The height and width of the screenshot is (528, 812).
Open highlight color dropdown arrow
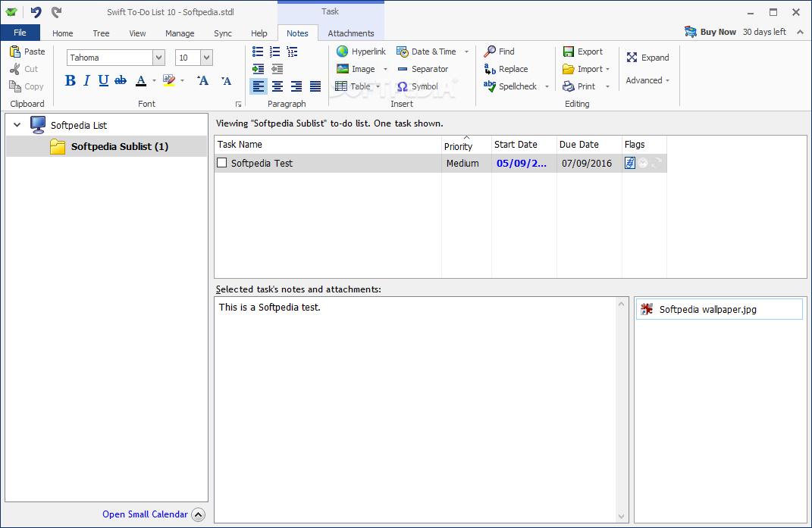[182, 81]
